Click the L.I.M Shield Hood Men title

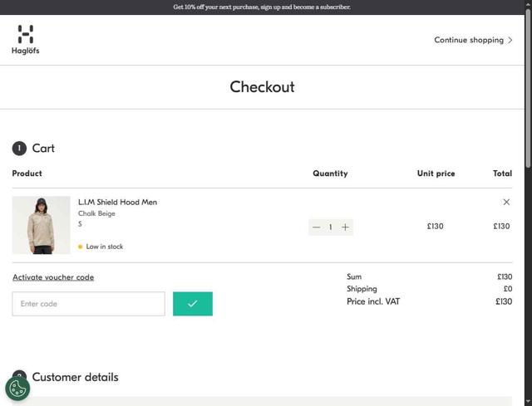coord(117,202)
